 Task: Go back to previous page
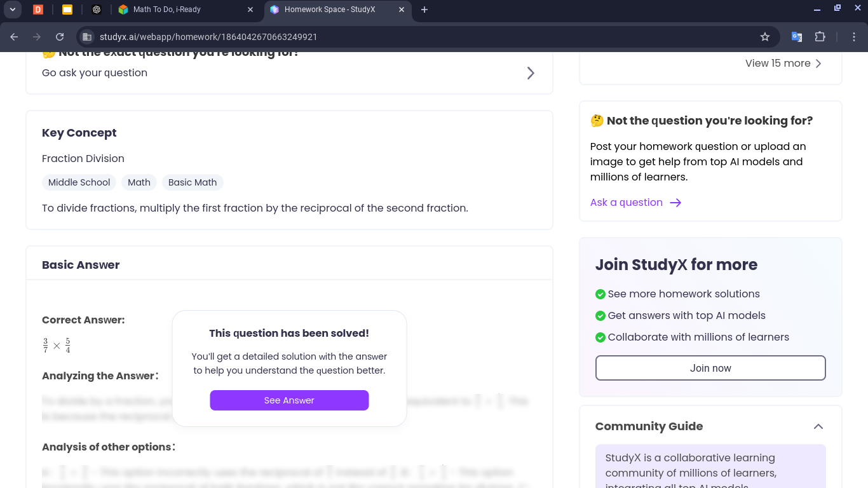click(x=14, y=37)
